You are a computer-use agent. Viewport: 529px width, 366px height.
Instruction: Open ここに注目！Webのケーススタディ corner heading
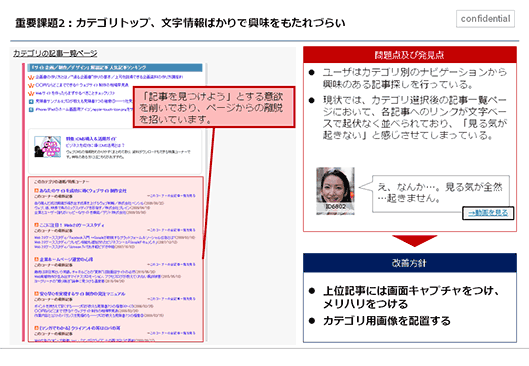click(x=72, y=225)
